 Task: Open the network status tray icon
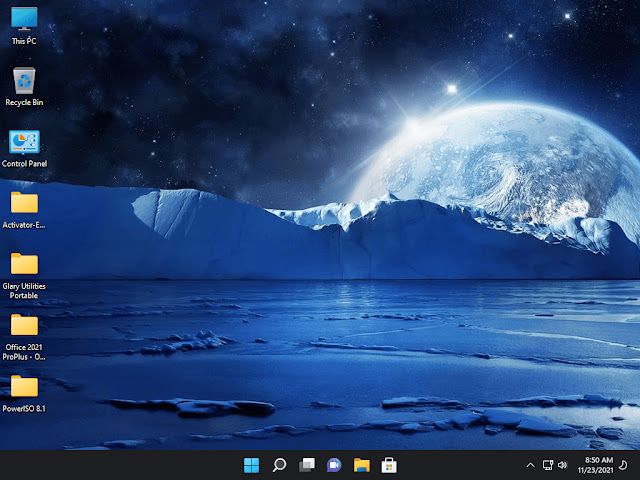pyautogui.click(x=548, y=465)
